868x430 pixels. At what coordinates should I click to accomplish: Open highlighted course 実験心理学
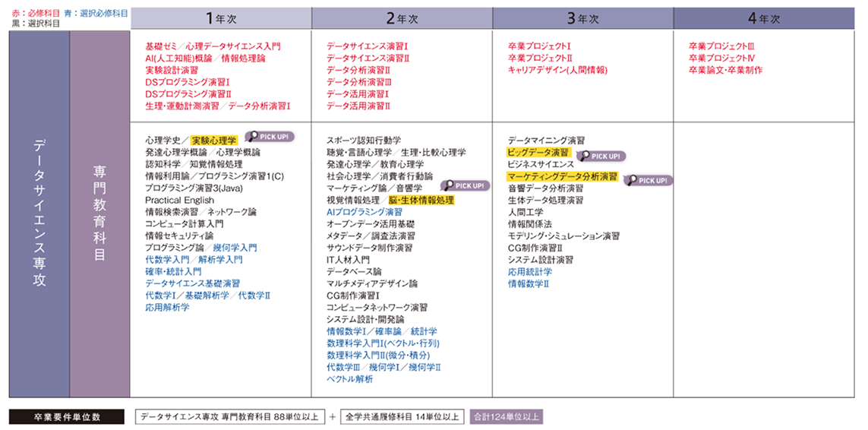coord(213,141)
